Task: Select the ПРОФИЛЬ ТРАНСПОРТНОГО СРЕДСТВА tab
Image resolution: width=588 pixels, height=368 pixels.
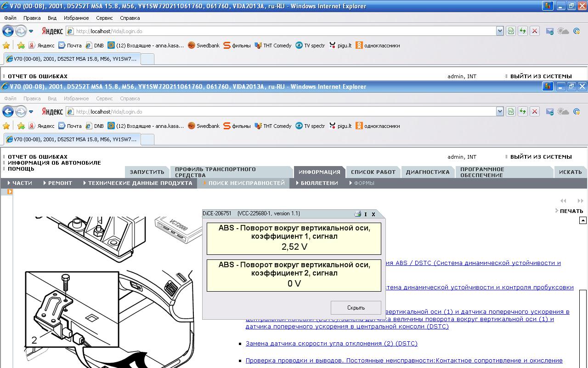Action: (x=215, y=172)
